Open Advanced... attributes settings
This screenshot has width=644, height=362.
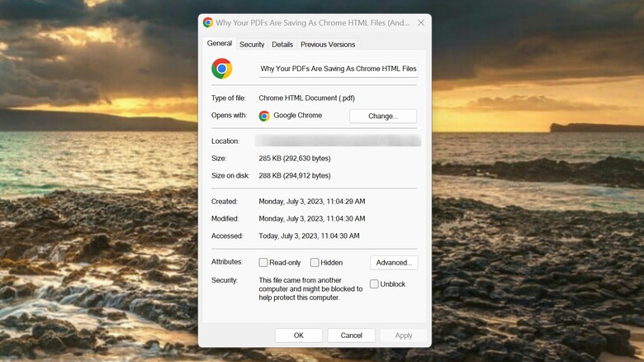click(394, 263)
